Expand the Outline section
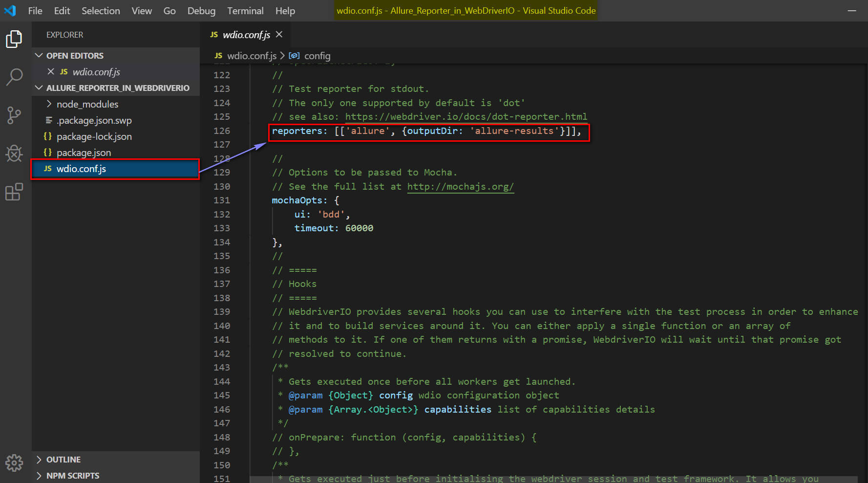Image resolution: width=868 pixels, height=483 pixels. pyautogui.click(x=116, y=460)
